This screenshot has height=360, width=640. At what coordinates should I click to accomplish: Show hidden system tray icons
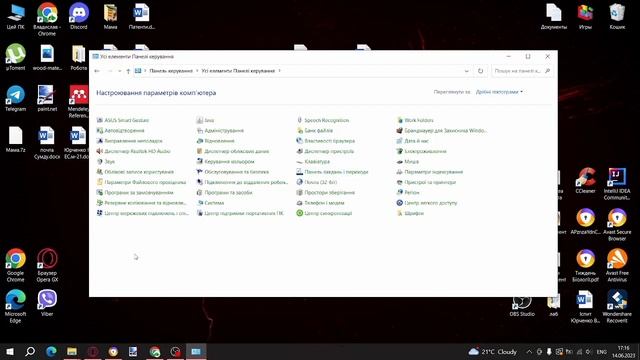[529, 351]
